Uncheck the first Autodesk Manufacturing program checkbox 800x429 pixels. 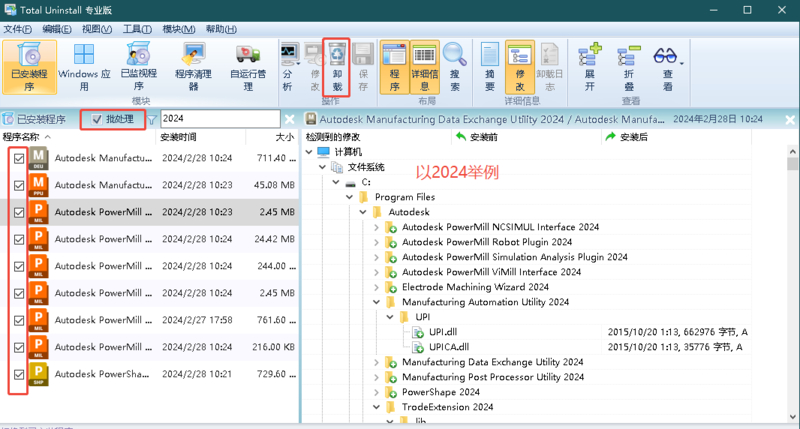coord(19,158)
